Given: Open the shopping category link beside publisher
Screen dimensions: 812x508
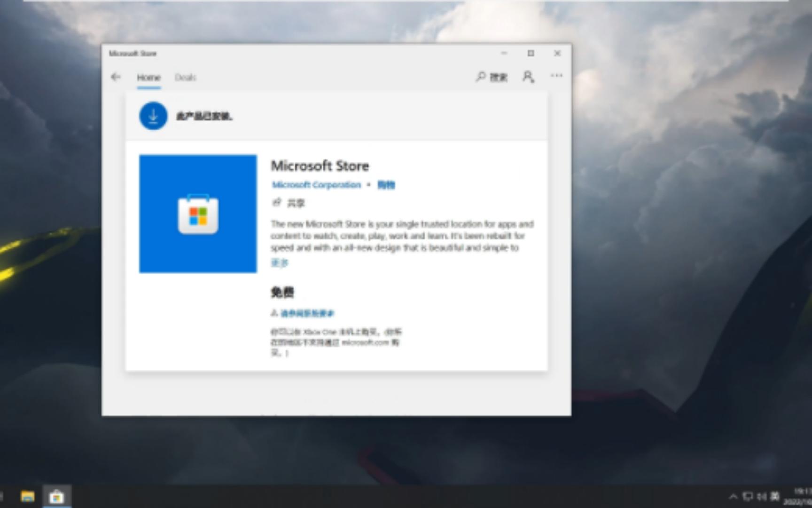Looking at the screenshot, I should (386, 185).
